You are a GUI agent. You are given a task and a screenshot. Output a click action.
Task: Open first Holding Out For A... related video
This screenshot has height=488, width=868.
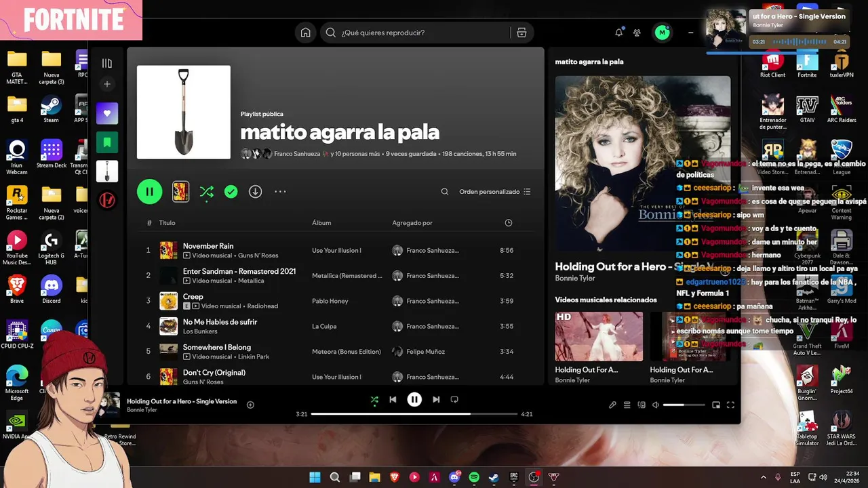[x=599, y=336]
